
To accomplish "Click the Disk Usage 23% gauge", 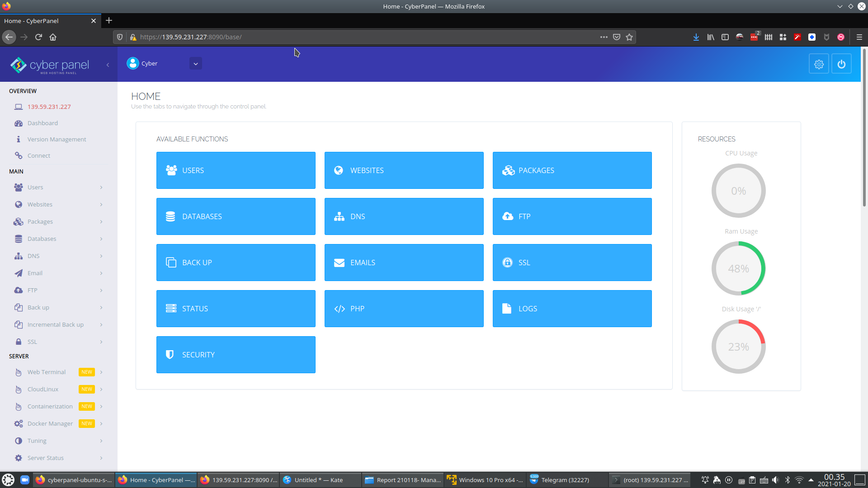I will (738, 347).
